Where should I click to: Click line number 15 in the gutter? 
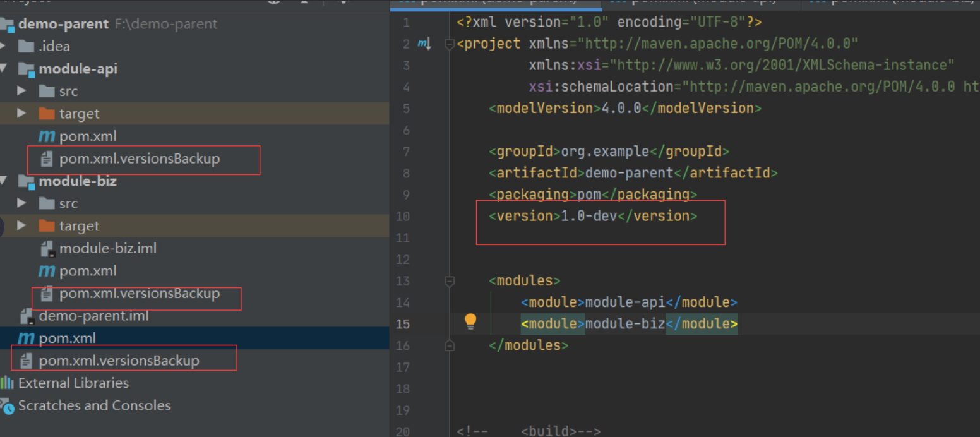tap(402, 325)
